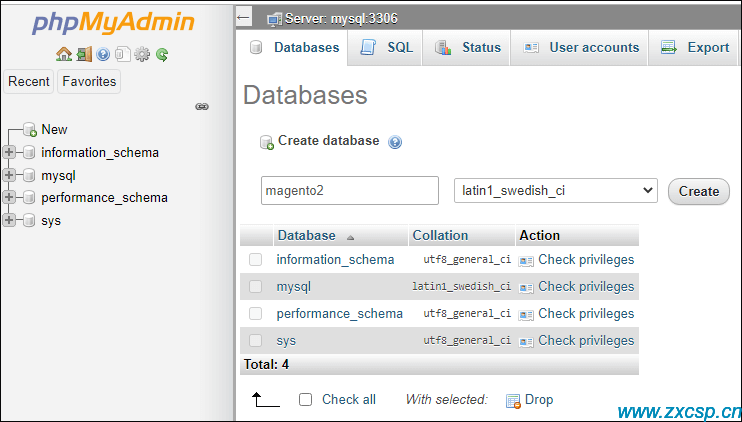
Task: Select New in the navigation tree
Action: [54, 130]
